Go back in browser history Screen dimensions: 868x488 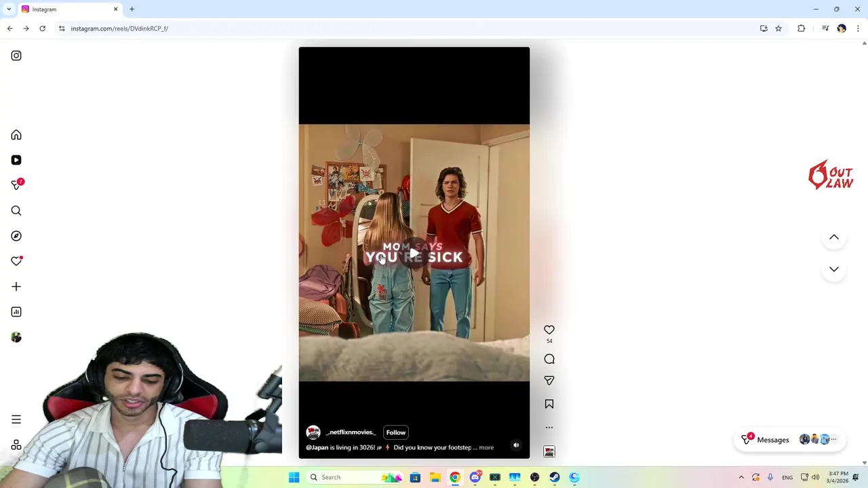click(x=9, y=28)
